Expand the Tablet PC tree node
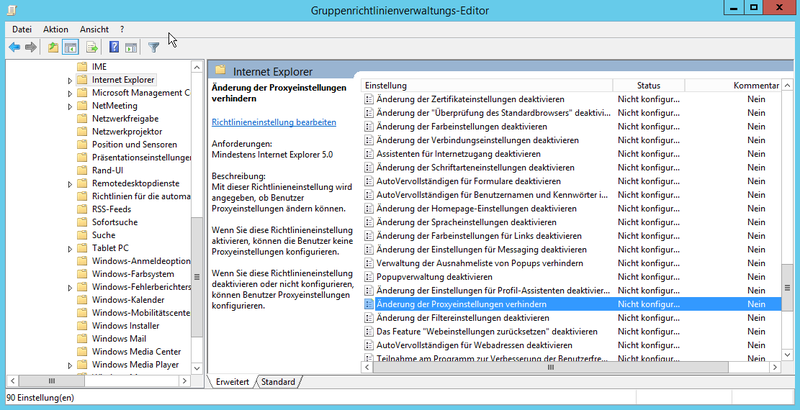 pyautogui.click(x=69, y=248)
